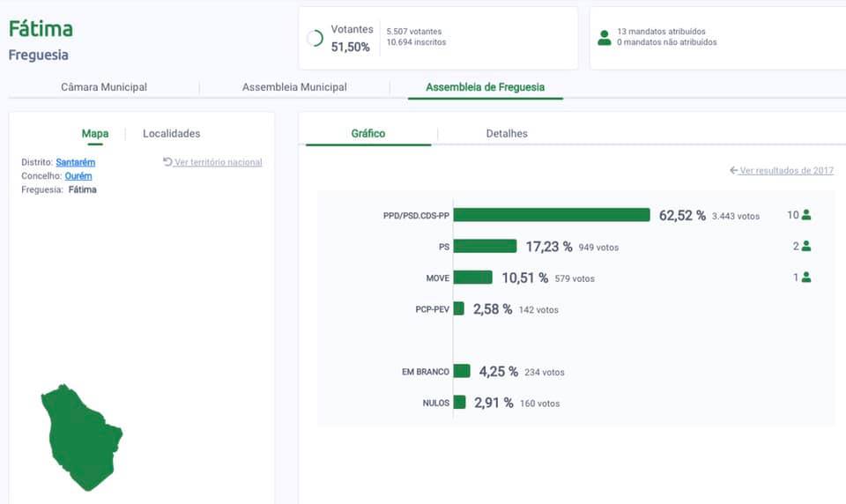The width and height of the screenshot is (846, 504).
Task: Click the '10.694 inscritos' text
Action: tap(416, 42)
